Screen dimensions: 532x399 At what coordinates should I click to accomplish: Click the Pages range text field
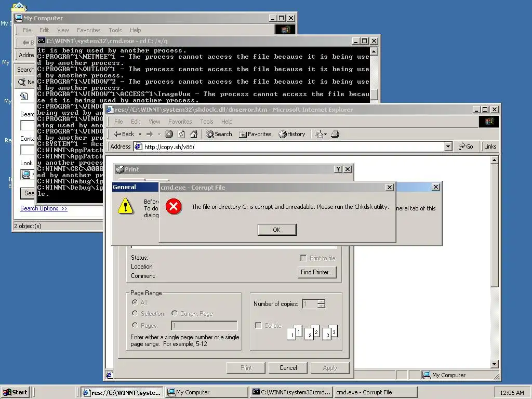(x=204, y=326)
